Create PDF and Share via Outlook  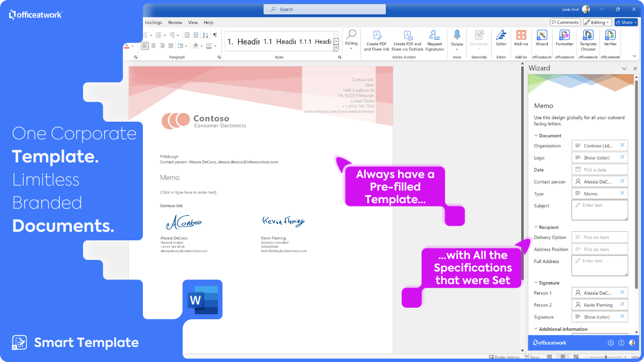coord(408,40)
